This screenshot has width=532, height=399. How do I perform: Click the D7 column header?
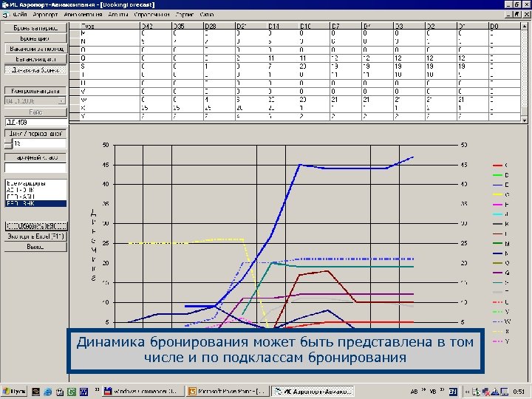click(x=346, y=26)
